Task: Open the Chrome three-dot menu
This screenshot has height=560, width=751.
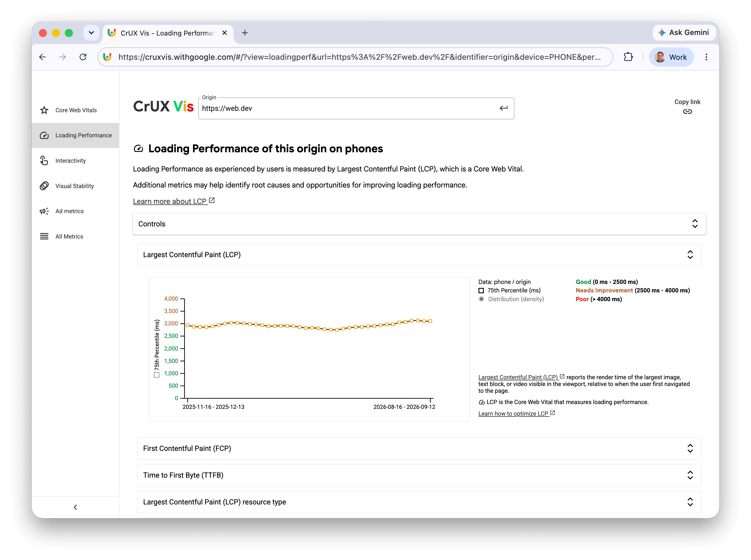Action: point(706,57)
